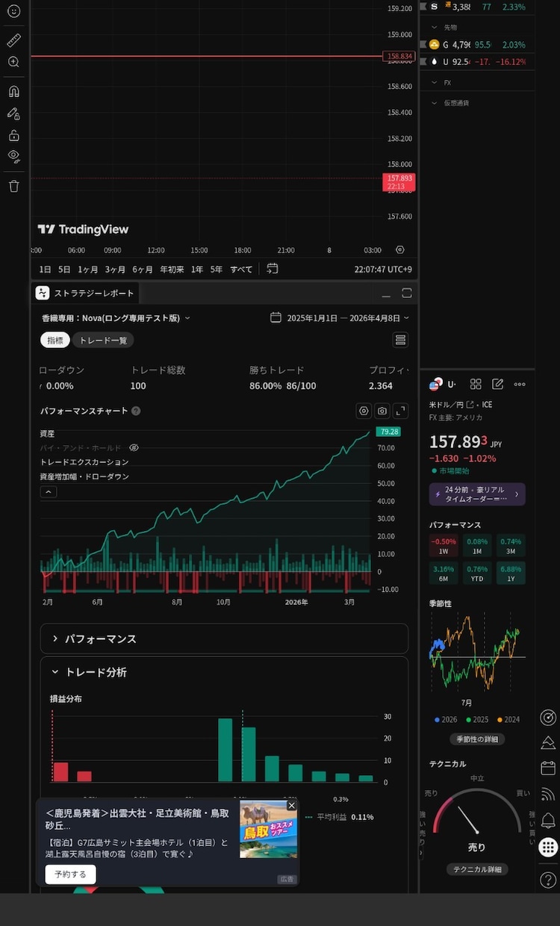Click the TradingView logo on chart
The image size is (560, 926).
[x=83, y=229]
